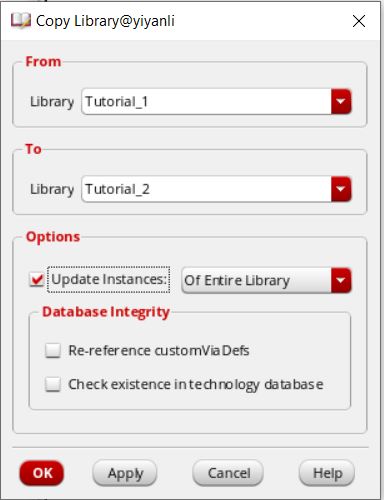Click the Apply button

[x=125, y=473]
